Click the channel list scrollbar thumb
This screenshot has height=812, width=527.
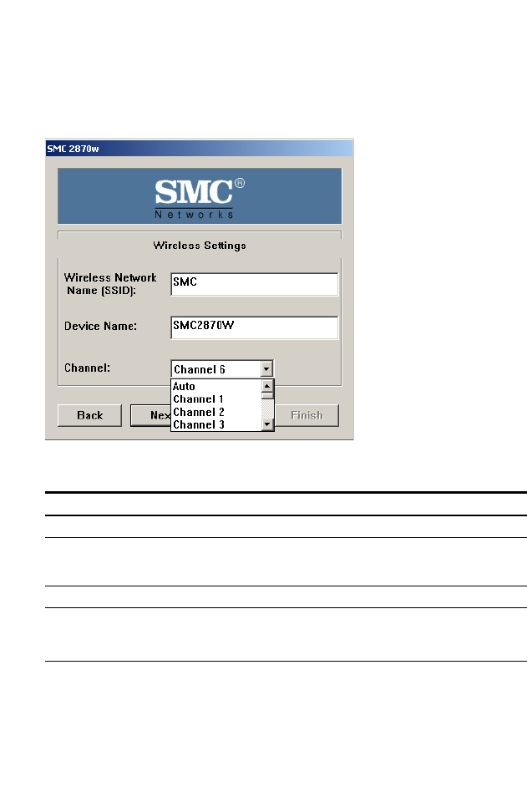(267, 396)
